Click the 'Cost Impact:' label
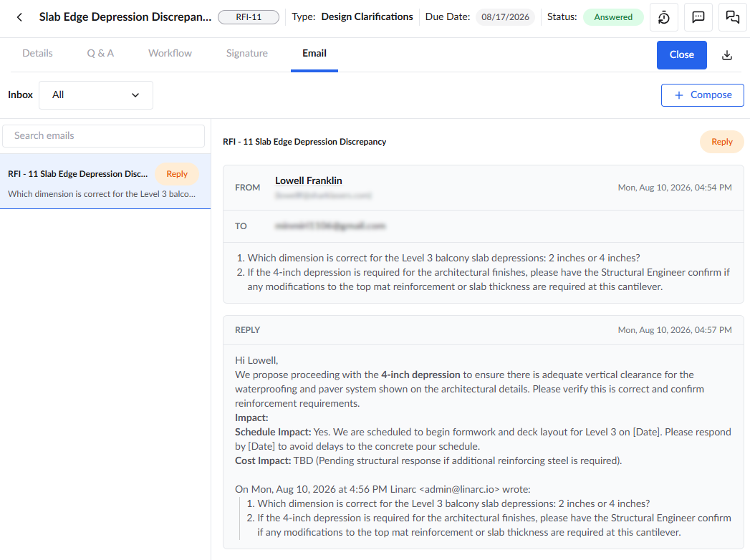750x560 pixels. [x=263, y=461]
